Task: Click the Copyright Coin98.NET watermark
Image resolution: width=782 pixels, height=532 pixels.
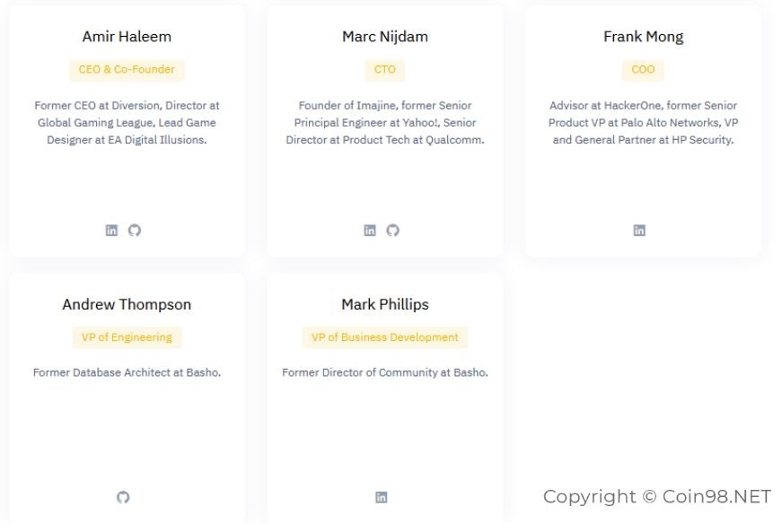Action: [657, 497]
